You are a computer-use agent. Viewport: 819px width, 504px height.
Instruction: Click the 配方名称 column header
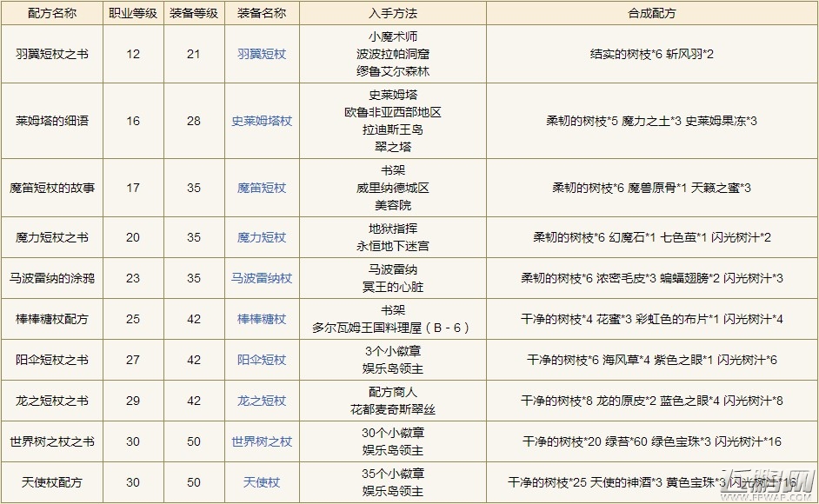[52, 13]
